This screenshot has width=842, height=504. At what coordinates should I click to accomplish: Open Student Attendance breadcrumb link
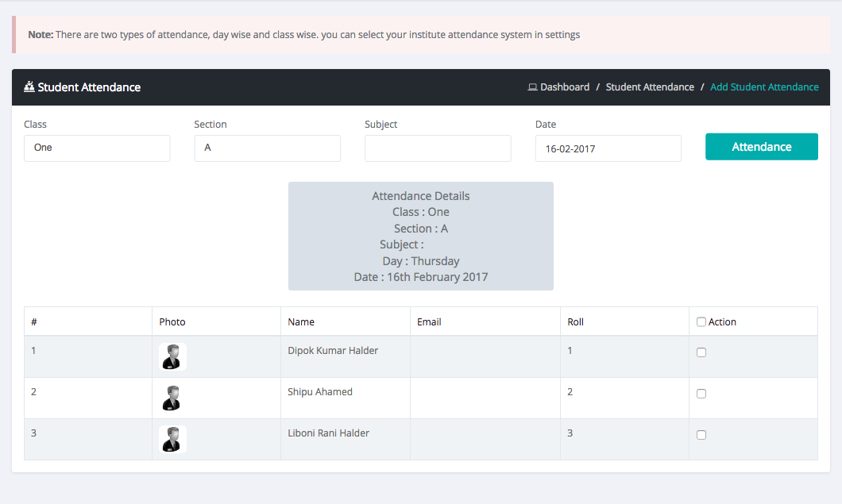(650, 87)
